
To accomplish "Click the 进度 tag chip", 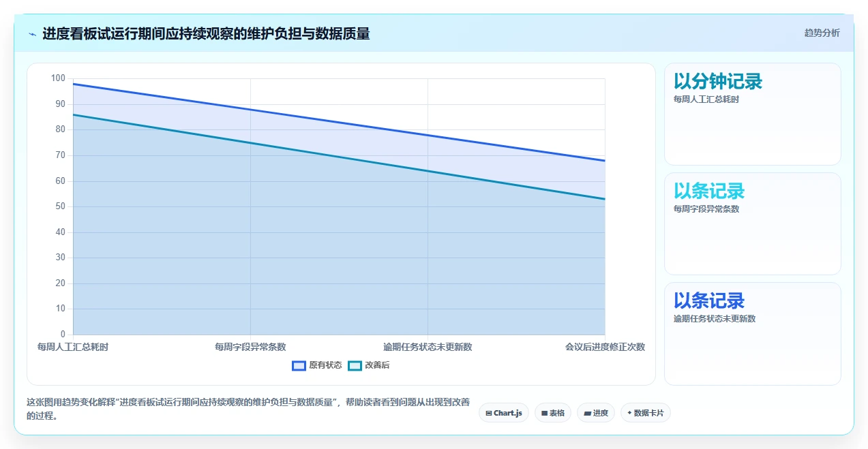I will click(596, 413).
